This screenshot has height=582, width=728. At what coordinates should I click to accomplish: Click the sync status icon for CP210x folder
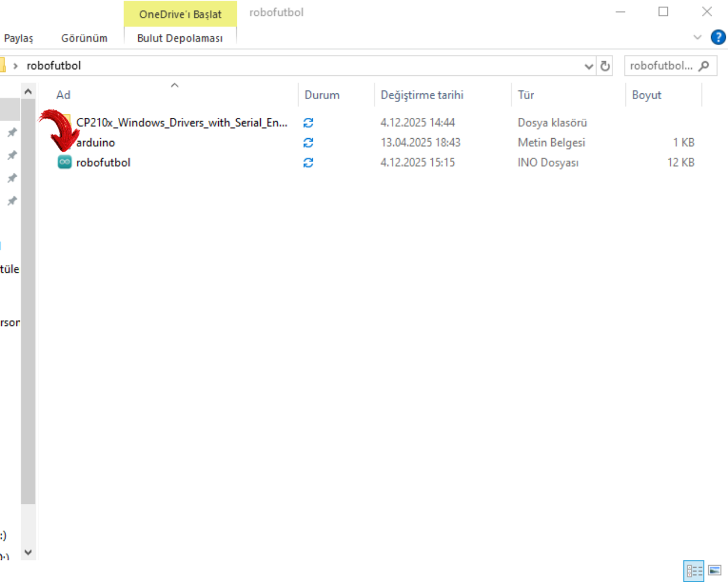[308, 123]
